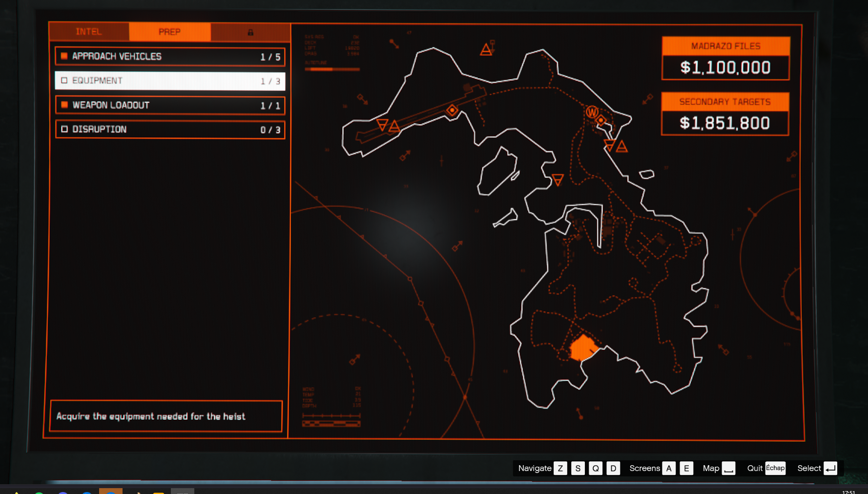
Task: Toggle the DISRUPTION checkbox
Action: (x=64, y=129)
